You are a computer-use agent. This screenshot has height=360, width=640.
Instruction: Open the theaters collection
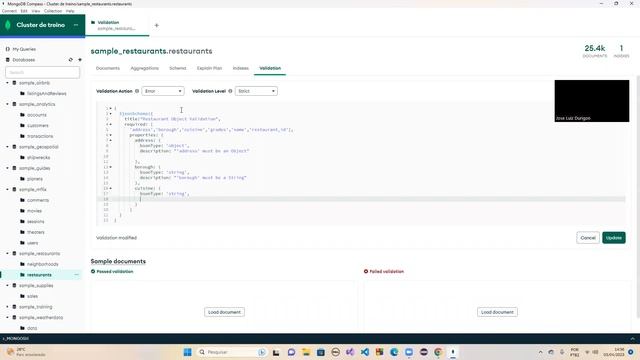[x=36, y=232]
